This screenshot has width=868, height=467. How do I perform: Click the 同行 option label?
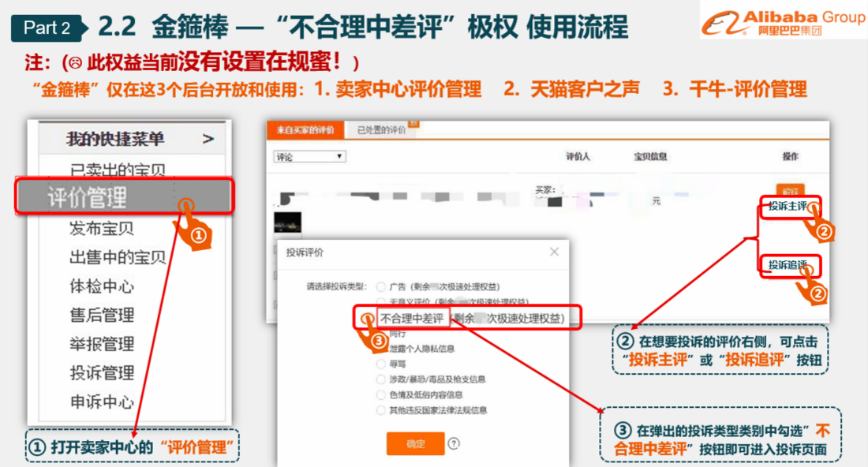398,334
